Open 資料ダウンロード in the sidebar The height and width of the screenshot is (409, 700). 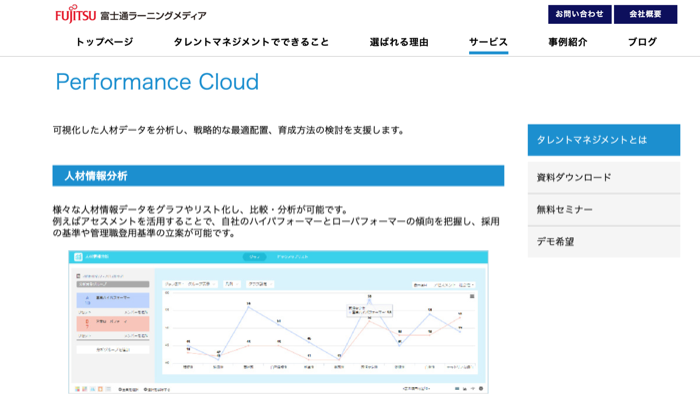click(x=604, y=177)
